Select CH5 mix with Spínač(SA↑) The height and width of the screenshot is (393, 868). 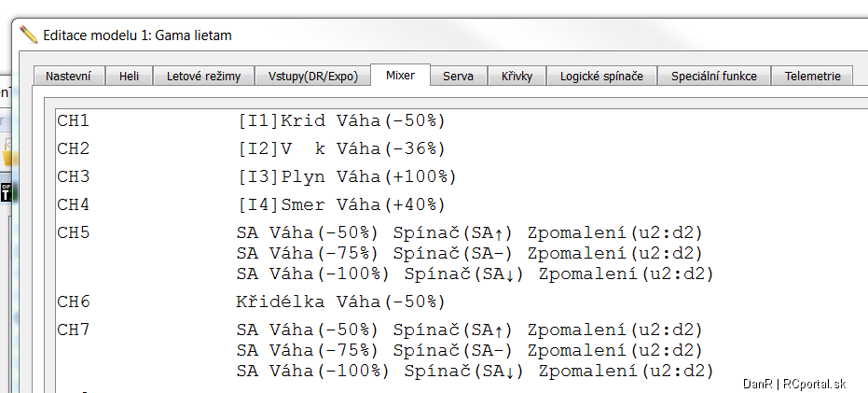[470, 232]
